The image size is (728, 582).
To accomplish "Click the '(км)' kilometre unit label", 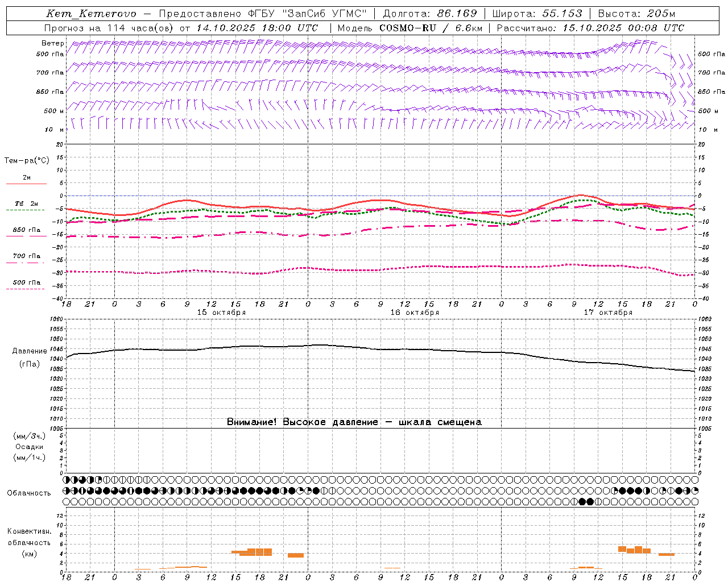I will point(30,554).
